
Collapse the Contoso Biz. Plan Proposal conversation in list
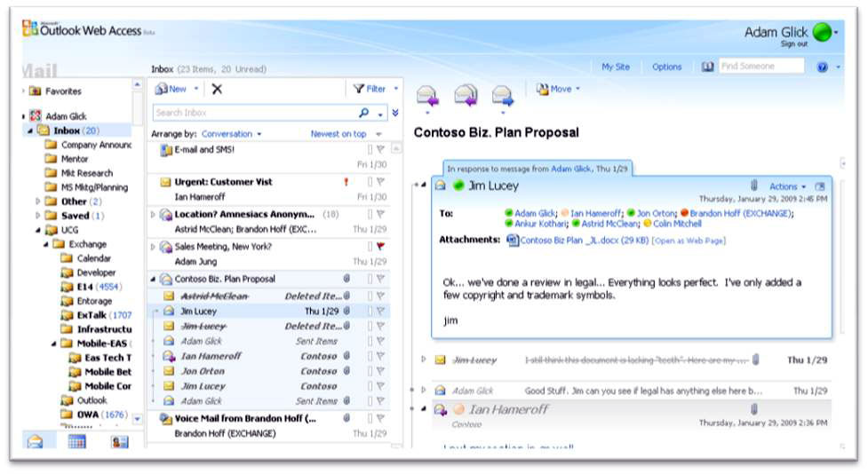click(154, 280)
